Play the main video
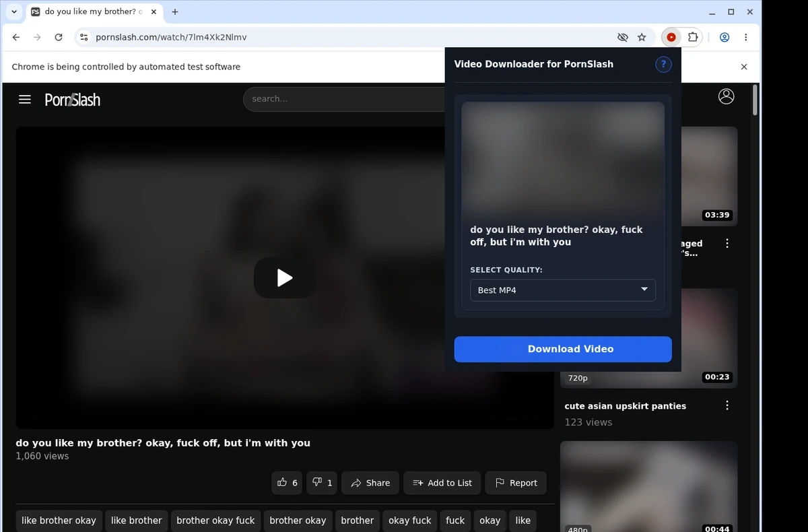 click(x=285, y=277)
